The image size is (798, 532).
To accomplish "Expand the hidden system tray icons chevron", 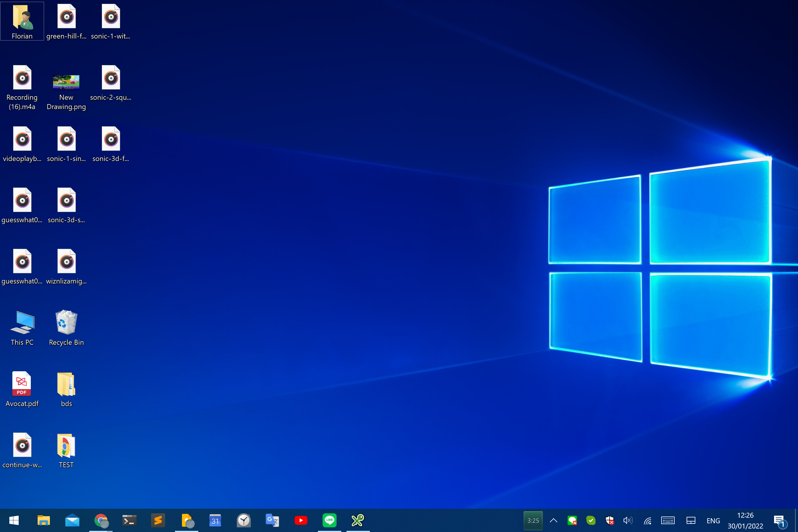I will pos(553,520).
